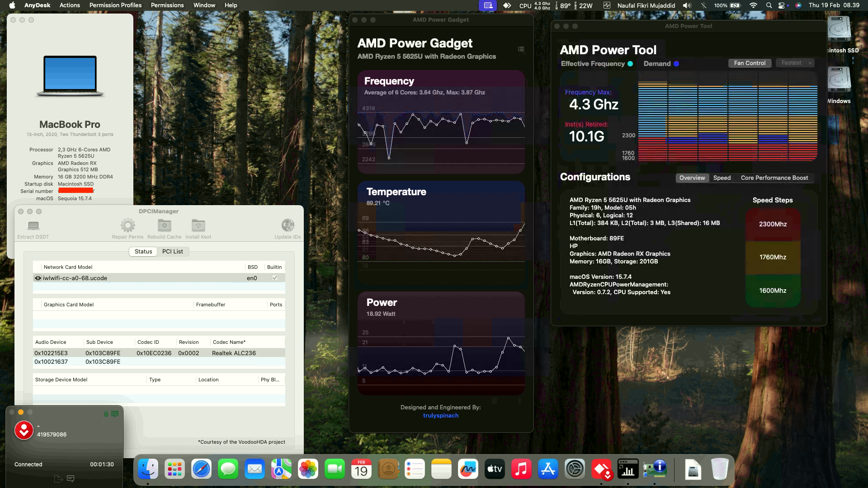Open Launchpad from the Dock
The width and height of the screenshot is (868, 488).
(x=175, y=469)
